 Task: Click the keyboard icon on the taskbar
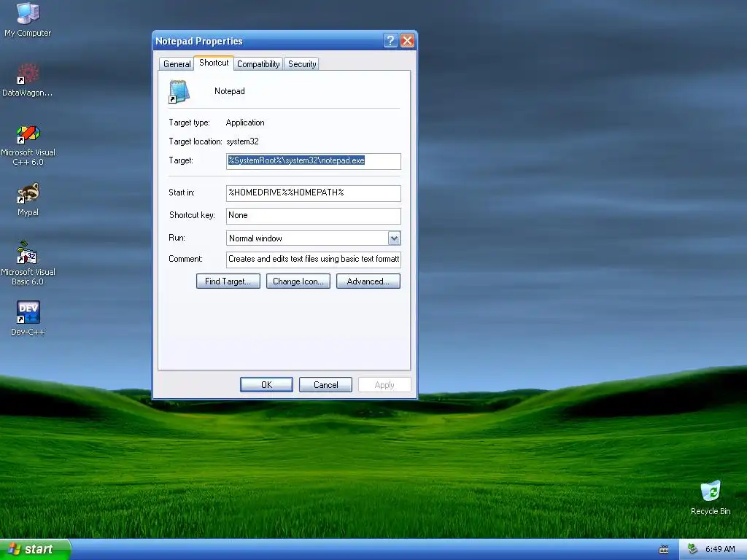coord(664,550)
